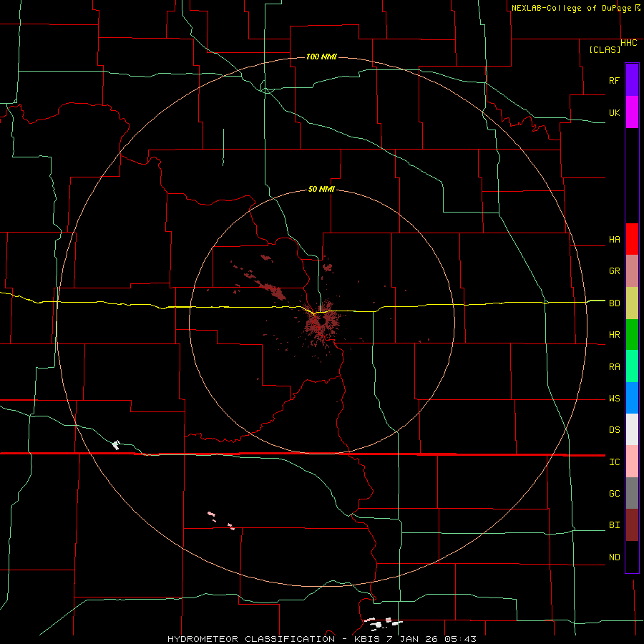The width and height of the screenshot is (644, 644).
Task: Click the WS legend label
Action: coord(614,399)
